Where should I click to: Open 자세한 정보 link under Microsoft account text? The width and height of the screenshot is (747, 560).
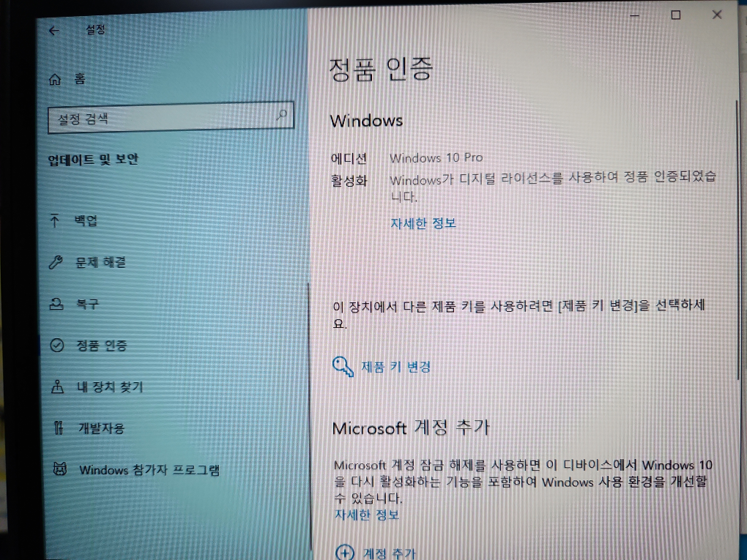[x=367, y=515]
